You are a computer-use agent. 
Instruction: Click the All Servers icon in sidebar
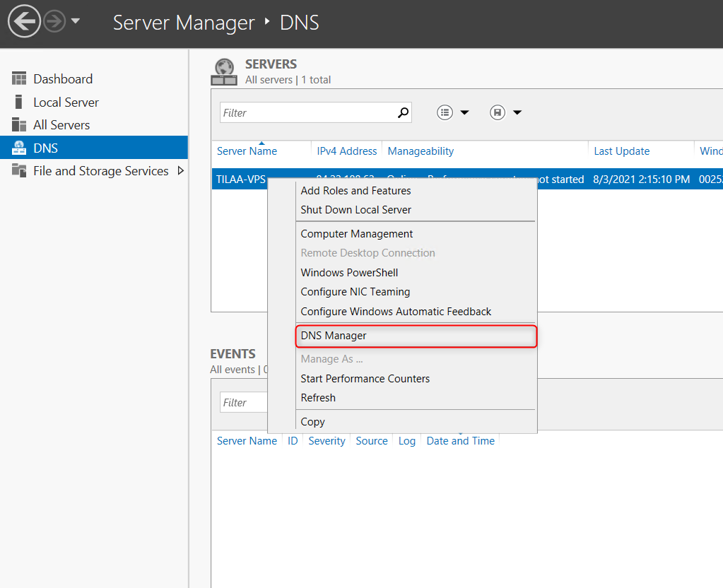(x=19, y=124)
